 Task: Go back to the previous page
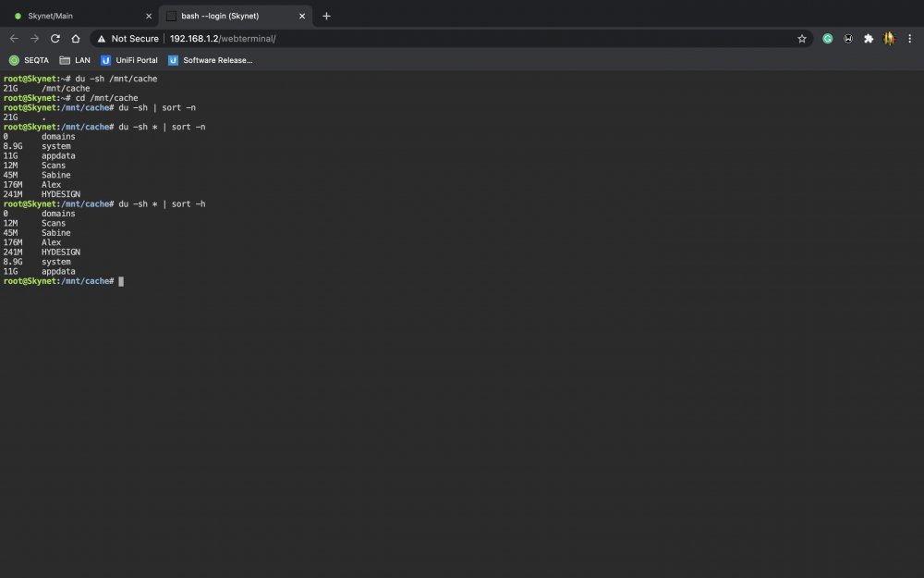pos(14,38)
